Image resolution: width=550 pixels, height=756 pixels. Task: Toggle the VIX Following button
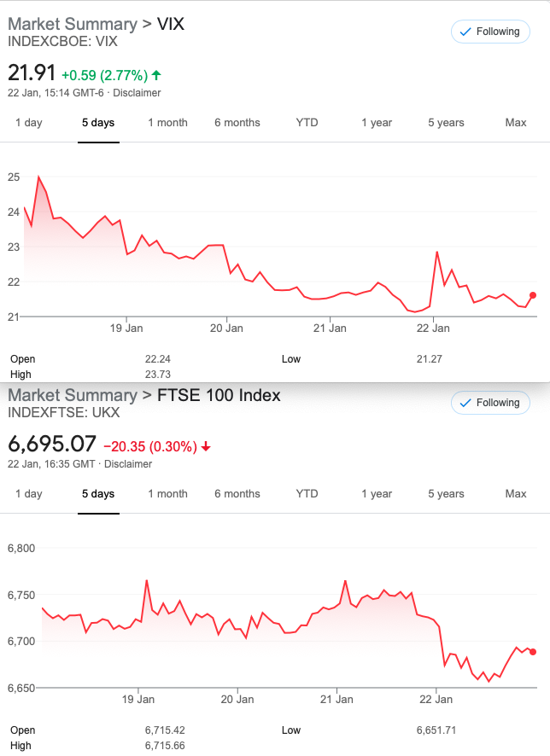490,32
